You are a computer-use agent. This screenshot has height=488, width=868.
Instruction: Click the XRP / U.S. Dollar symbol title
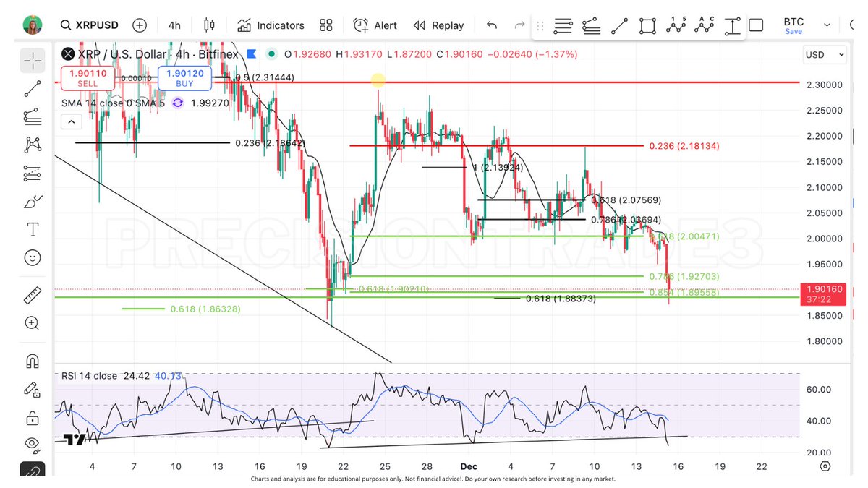click(x=158, y=54)
